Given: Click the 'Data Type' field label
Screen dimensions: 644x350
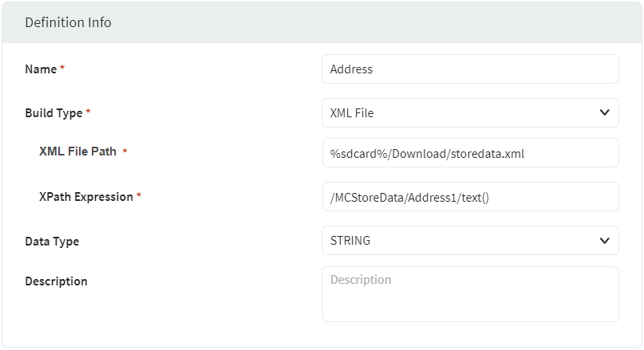Looking at the screenshot, I should pos(52,241).
